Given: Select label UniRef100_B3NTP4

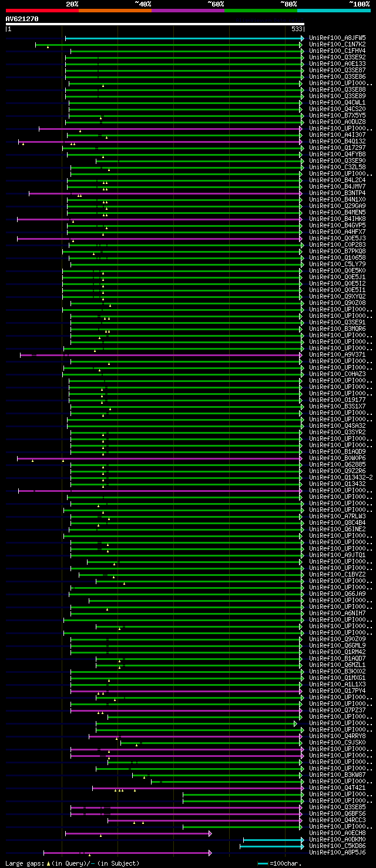Looking at the screenshot, I should tap(337, 193).
